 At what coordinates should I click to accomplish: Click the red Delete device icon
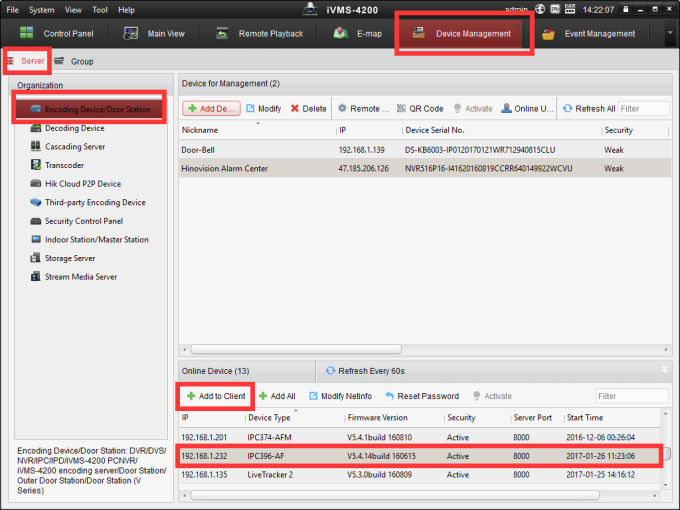295,108
